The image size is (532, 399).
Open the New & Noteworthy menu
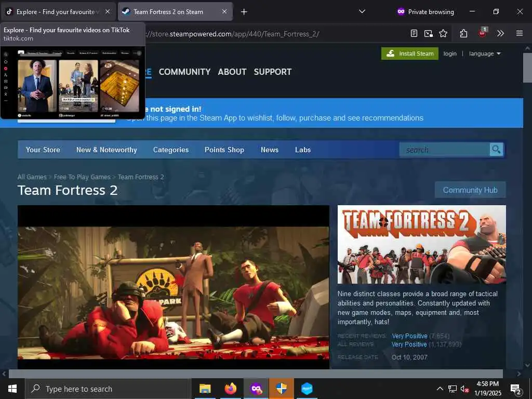(107, 150)
